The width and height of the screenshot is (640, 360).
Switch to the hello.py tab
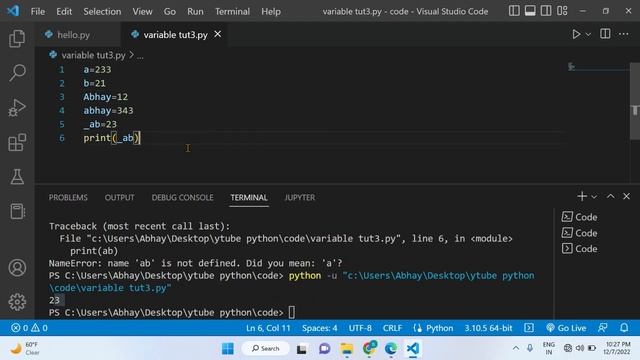[73, 35]
